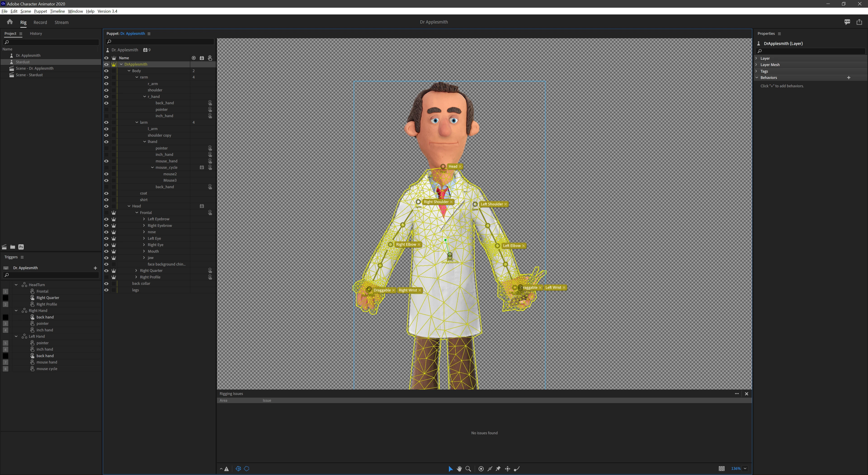Toggle visibility of legs layer
The width and height of the screenshot is (868, 475).
(106, 290)
